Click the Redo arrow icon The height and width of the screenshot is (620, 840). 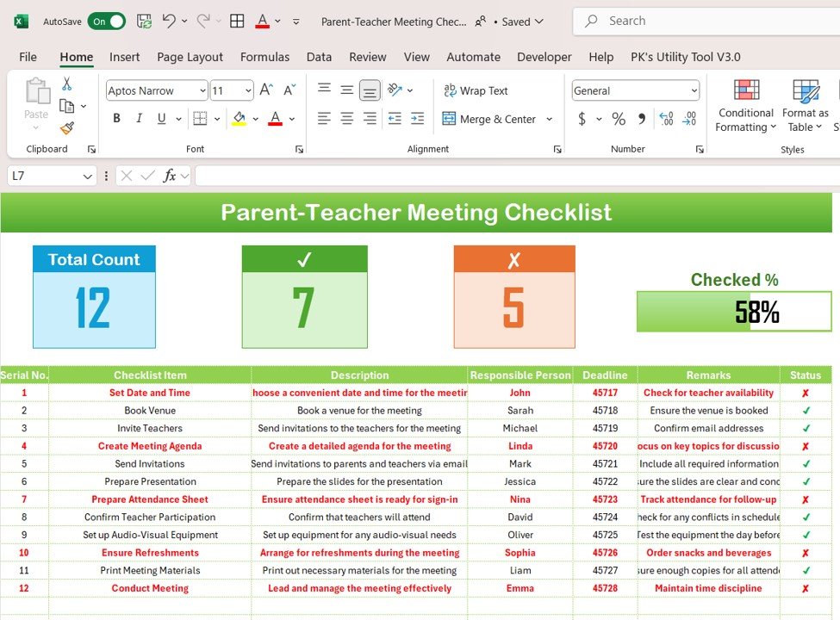pyautogui.click(x=203, y=22)
